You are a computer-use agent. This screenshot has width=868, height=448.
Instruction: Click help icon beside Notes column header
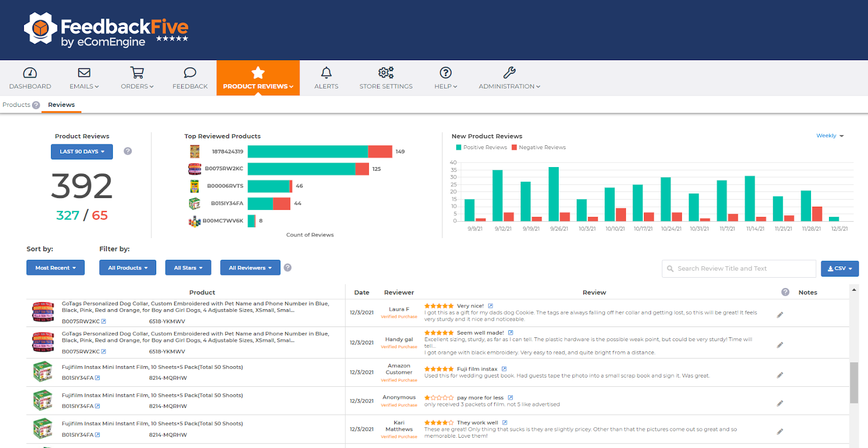pos(785,292)
